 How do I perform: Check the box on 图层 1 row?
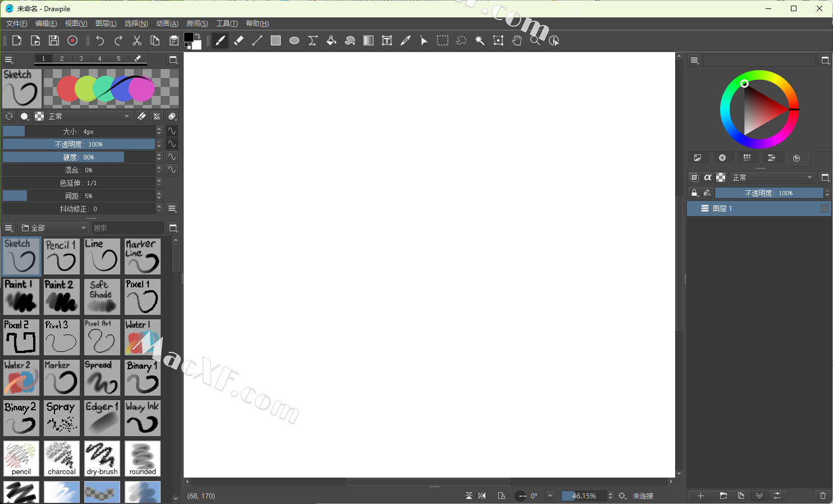coord(824,208)
